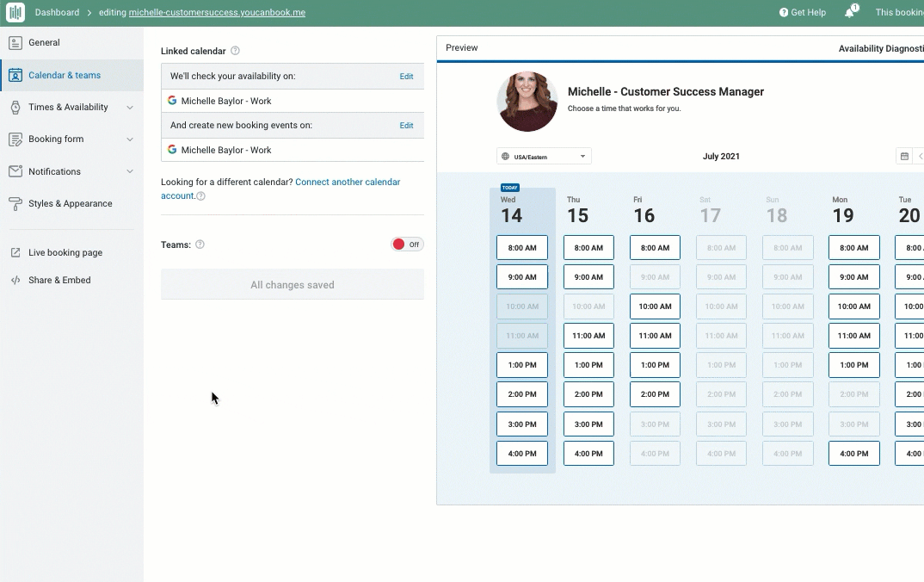The image size is (924, 582).
Task: Open the michelle-customersuccess.youcanbook.me link
Action: click(217, 12)
